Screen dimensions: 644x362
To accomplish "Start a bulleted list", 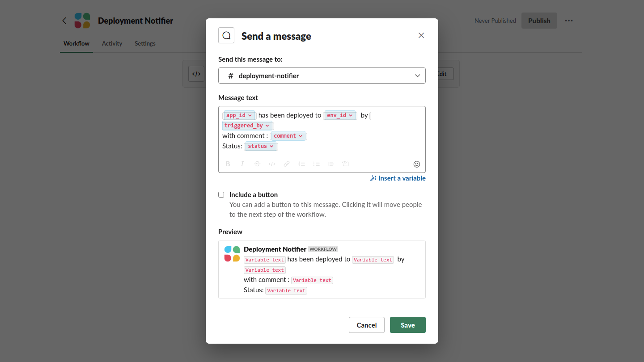I will click(316, 164).
